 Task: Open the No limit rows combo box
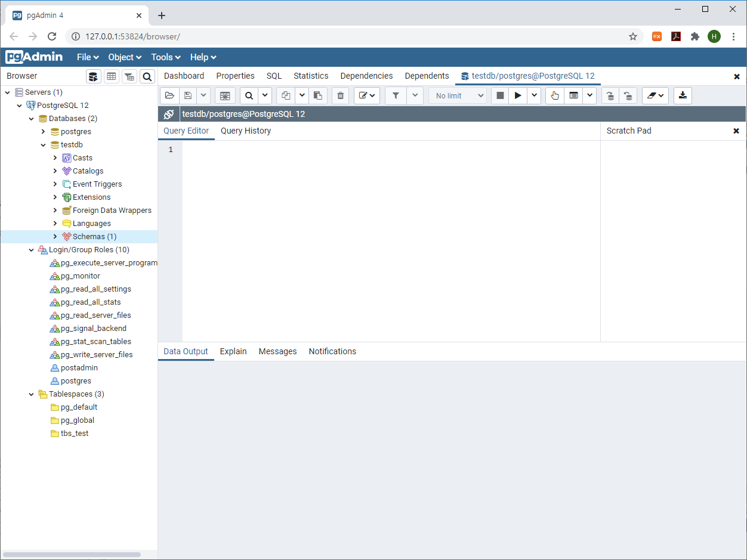pyautogui.click(x=458, y=95)
